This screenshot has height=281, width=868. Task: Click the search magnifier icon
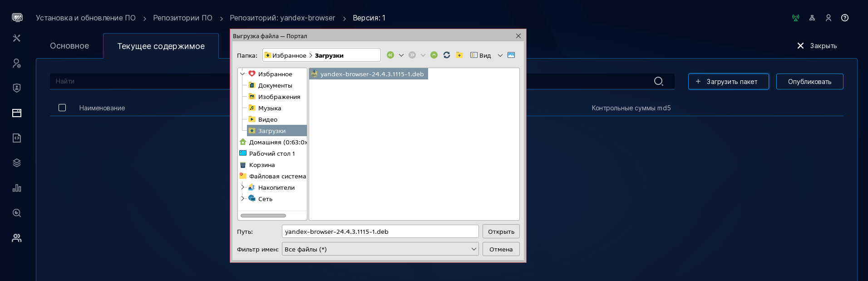(658, 81)
